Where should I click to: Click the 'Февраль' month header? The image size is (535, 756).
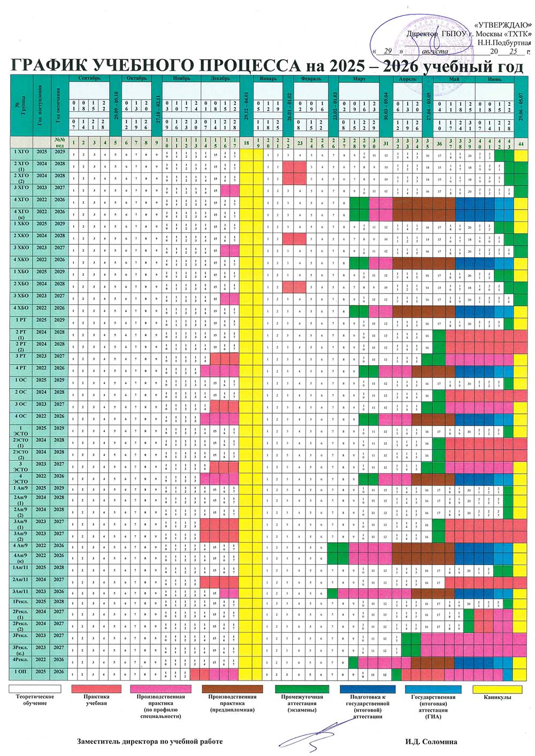point(311,79)
